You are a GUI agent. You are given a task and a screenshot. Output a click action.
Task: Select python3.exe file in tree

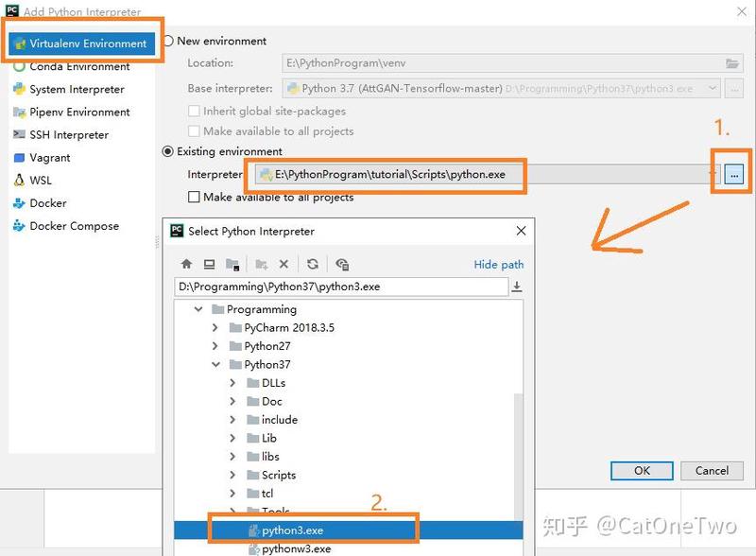348,530
